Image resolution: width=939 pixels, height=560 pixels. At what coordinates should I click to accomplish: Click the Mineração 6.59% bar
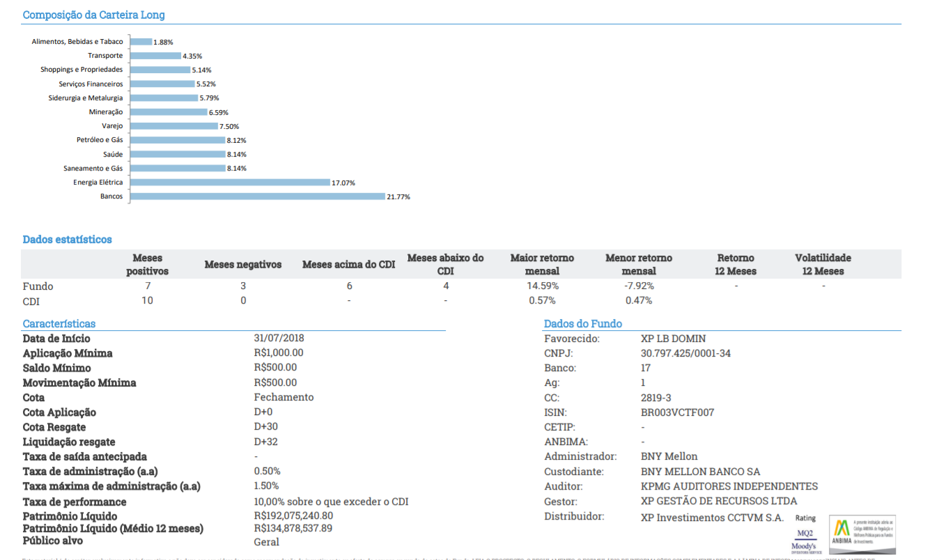coord(169,112)
